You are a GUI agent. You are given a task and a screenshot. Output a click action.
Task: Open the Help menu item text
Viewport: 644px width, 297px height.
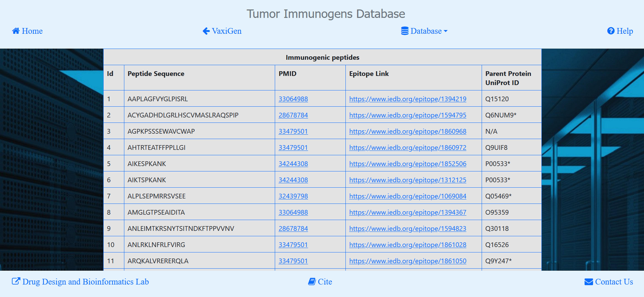625,31
